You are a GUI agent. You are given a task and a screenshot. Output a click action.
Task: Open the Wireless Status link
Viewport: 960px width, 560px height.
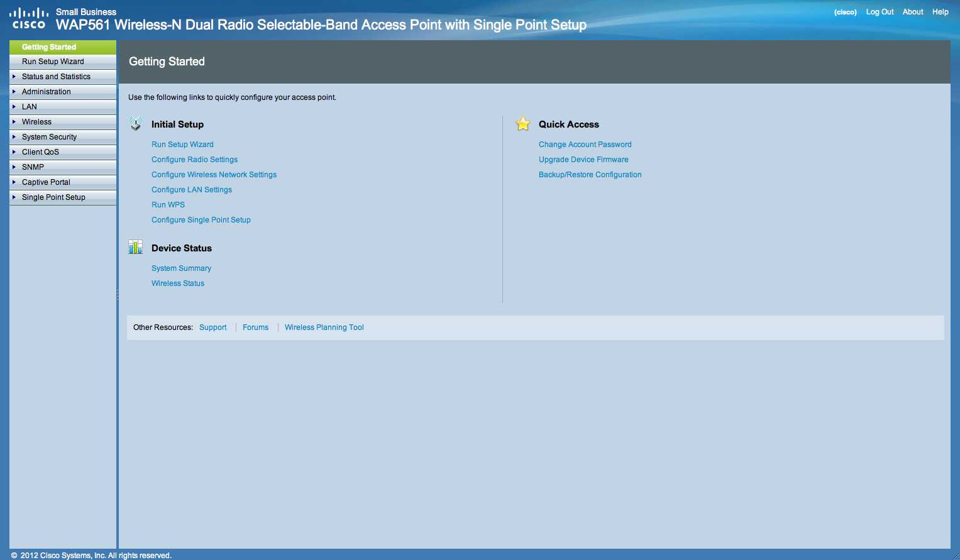[x=178, y=283]
